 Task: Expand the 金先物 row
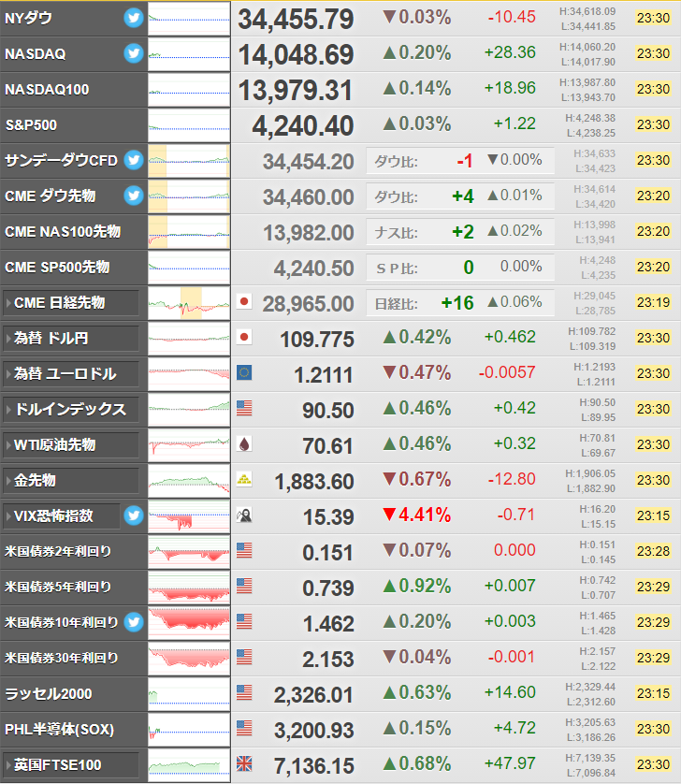(71, 481)
